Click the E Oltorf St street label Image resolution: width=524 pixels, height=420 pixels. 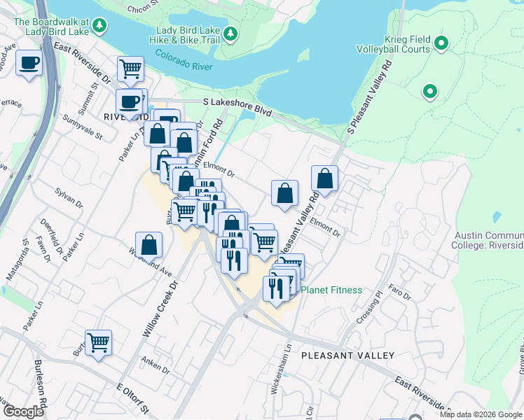132,398
